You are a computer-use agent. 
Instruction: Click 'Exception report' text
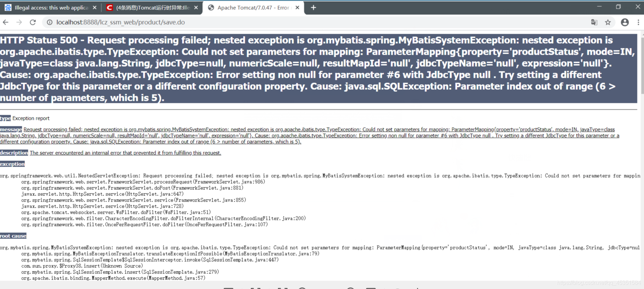tap(31, 118)
